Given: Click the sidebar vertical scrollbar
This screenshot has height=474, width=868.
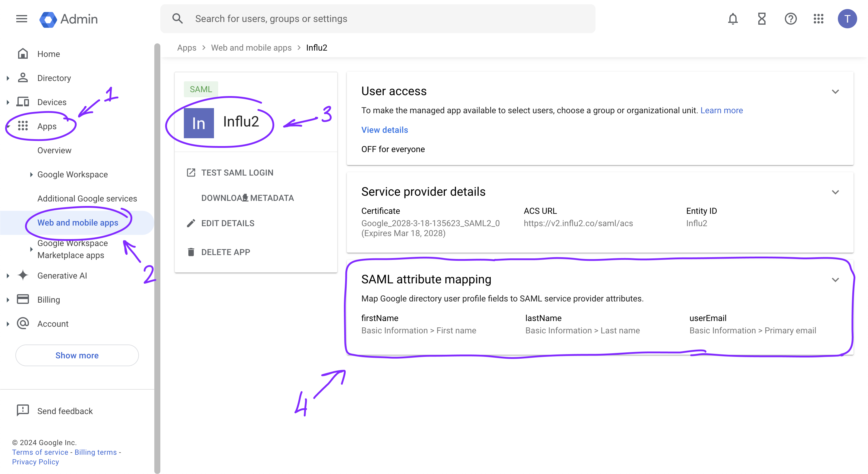Looking at the screenshot, I should pos(157,258).
